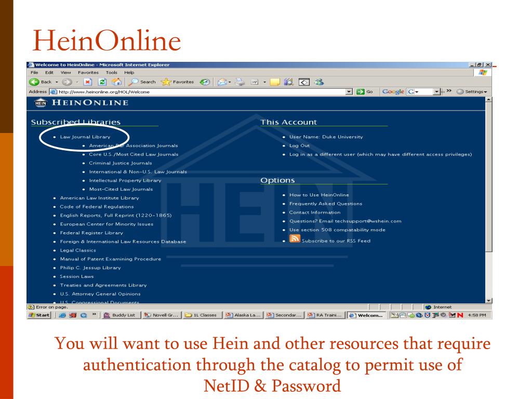Switch to Buddy List taskbar window
532x399 pixels.
[121, 315]
